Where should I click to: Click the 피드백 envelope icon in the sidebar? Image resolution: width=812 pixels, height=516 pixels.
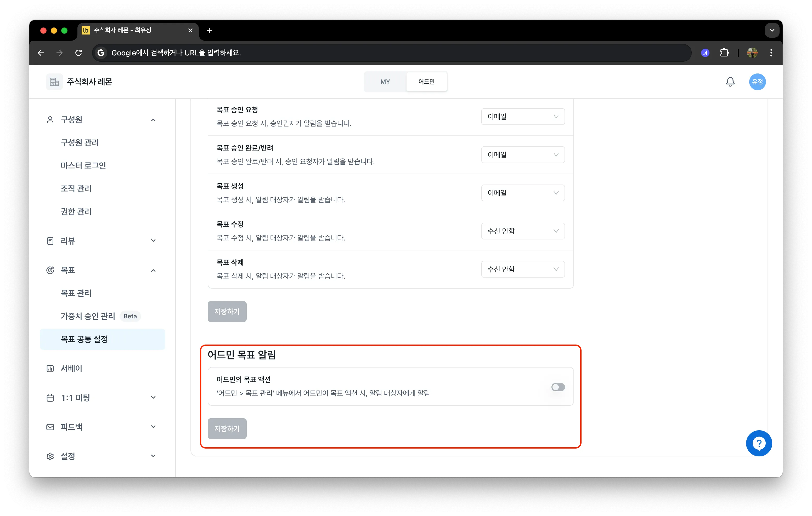(50, 427)
